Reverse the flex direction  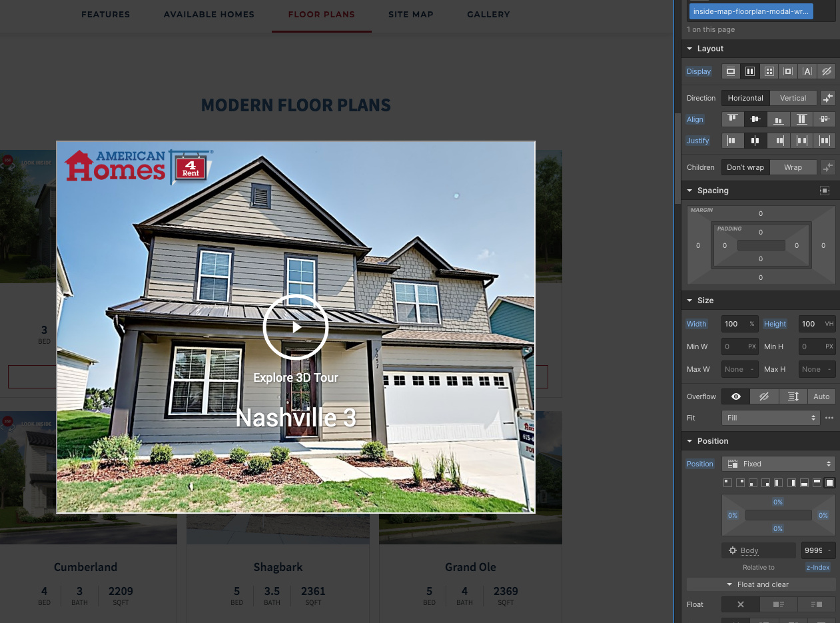(x=827, y=98)
